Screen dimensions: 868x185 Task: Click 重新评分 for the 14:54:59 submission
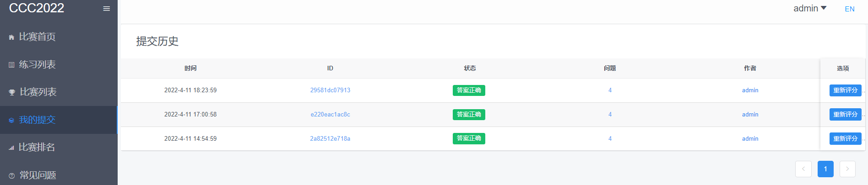click(x=845, y=139)
